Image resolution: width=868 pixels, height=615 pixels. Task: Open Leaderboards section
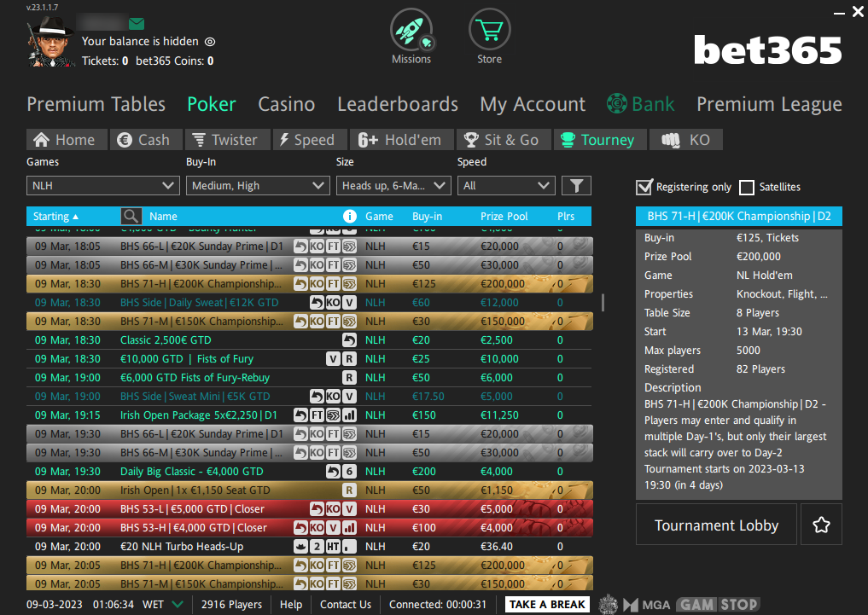coord(398,104)
